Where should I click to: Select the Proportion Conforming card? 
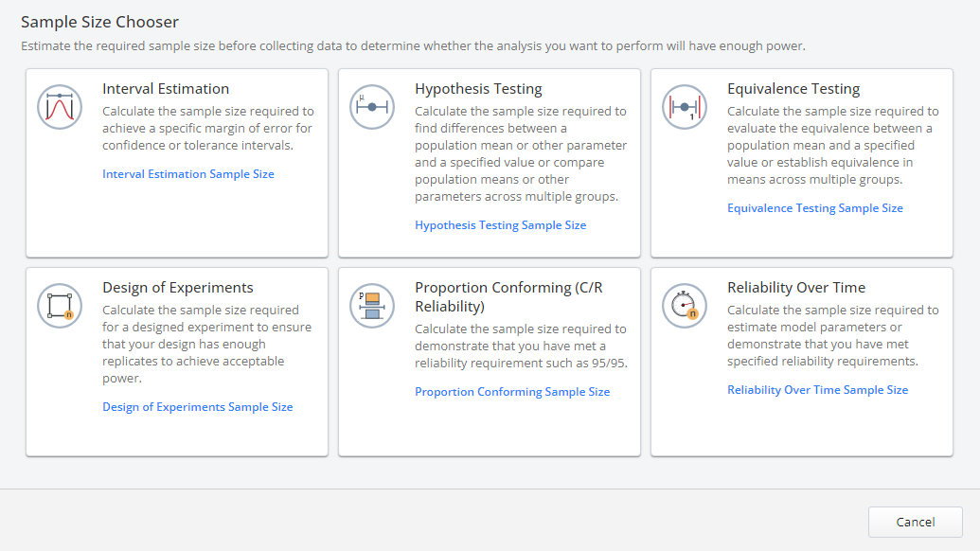[x=489, y=361]
